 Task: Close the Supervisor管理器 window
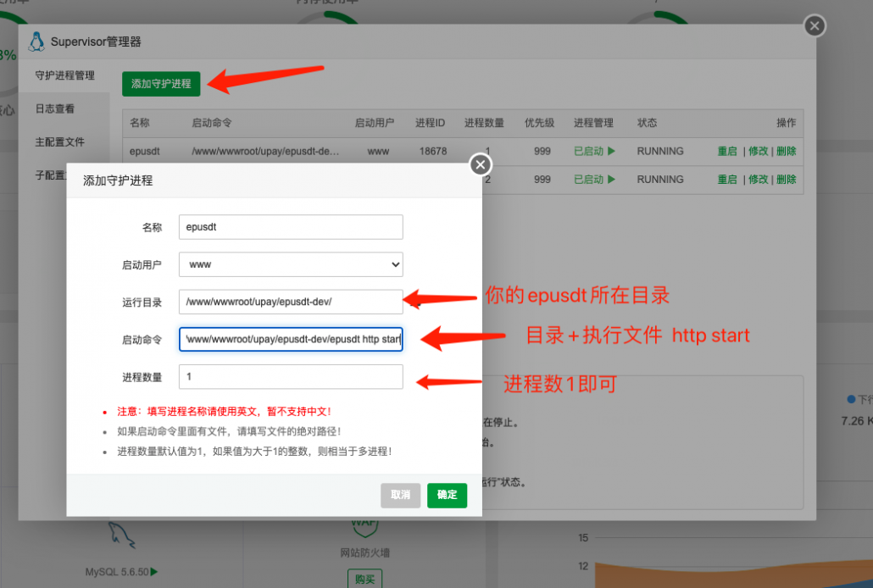click(x=814, y=25)
